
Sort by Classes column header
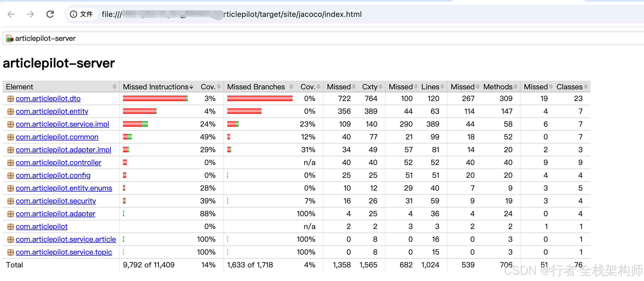pos(572,87)
